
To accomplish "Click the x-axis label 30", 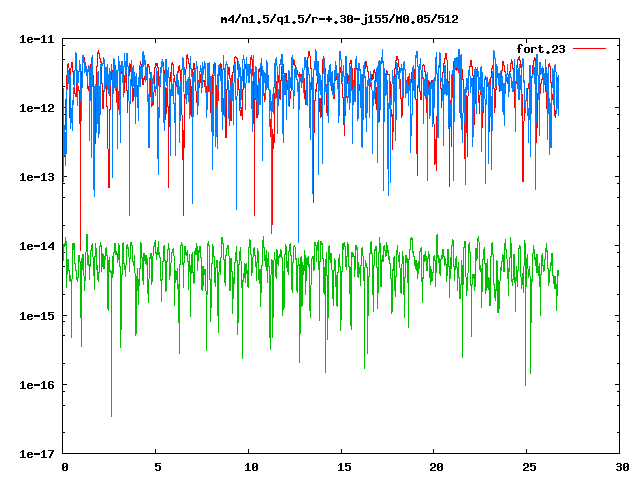I will coord(622,467).
